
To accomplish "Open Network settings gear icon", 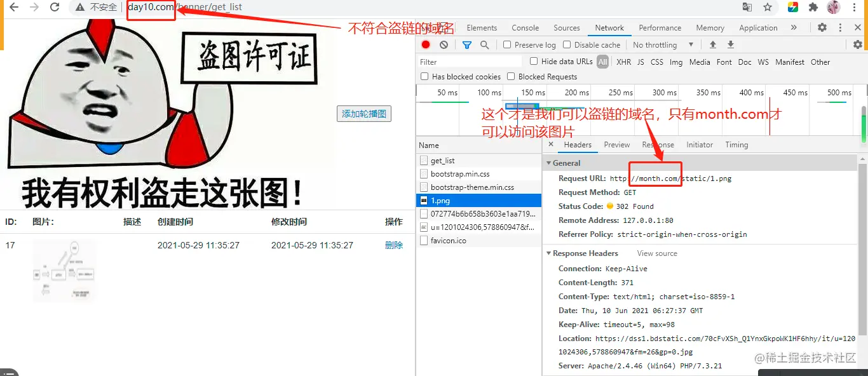I will pos(858,44).
